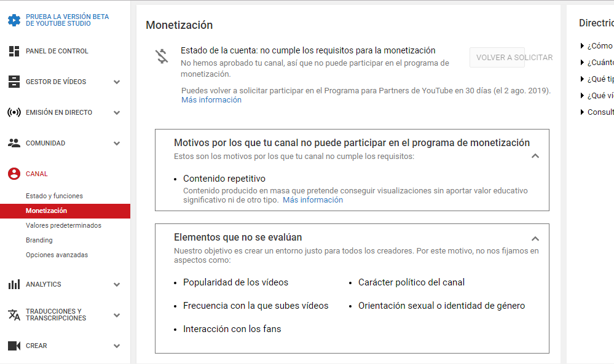614x364 pixels.
Task: Click the Canal menu label
Action: 36,174
